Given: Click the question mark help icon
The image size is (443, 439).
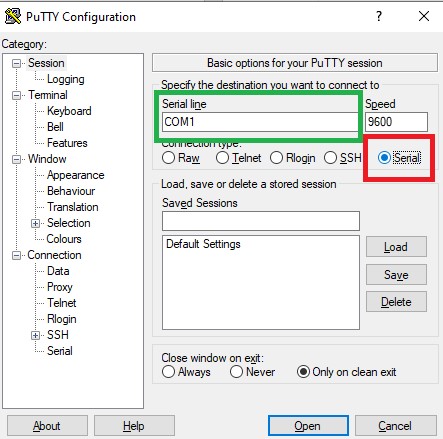Looking at the screenshot, I should click(x=379, y=16).
